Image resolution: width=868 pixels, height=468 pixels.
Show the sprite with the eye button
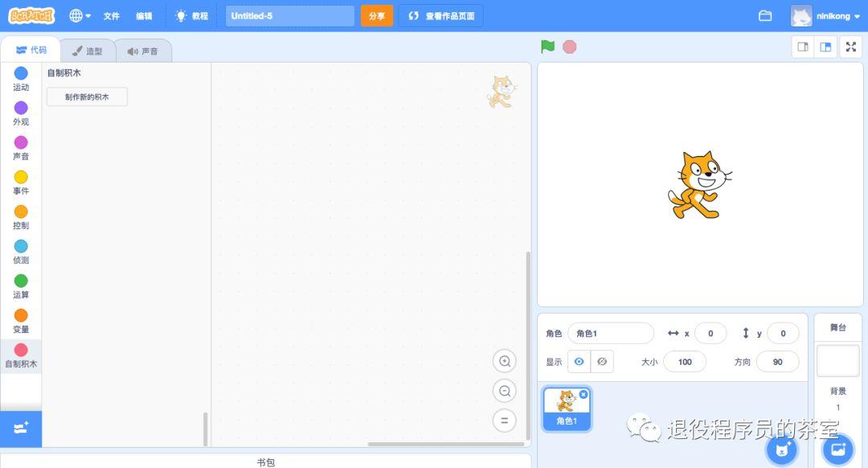(579, 362)
